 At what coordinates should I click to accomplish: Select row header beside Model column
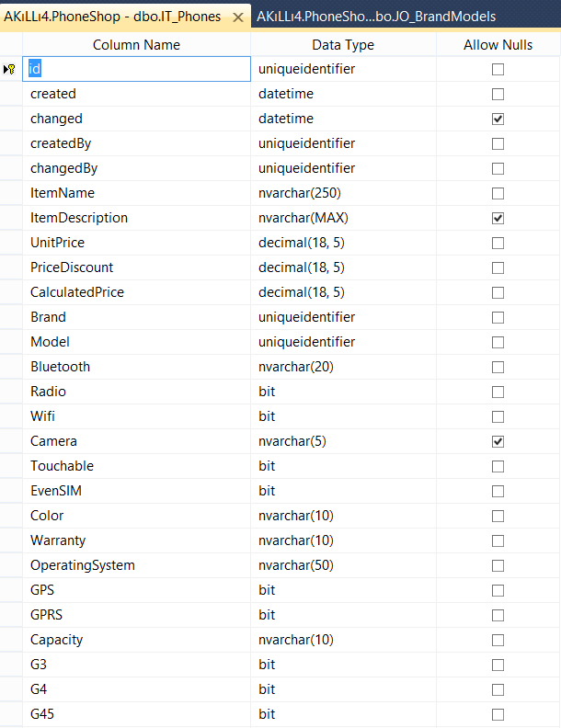11,342
